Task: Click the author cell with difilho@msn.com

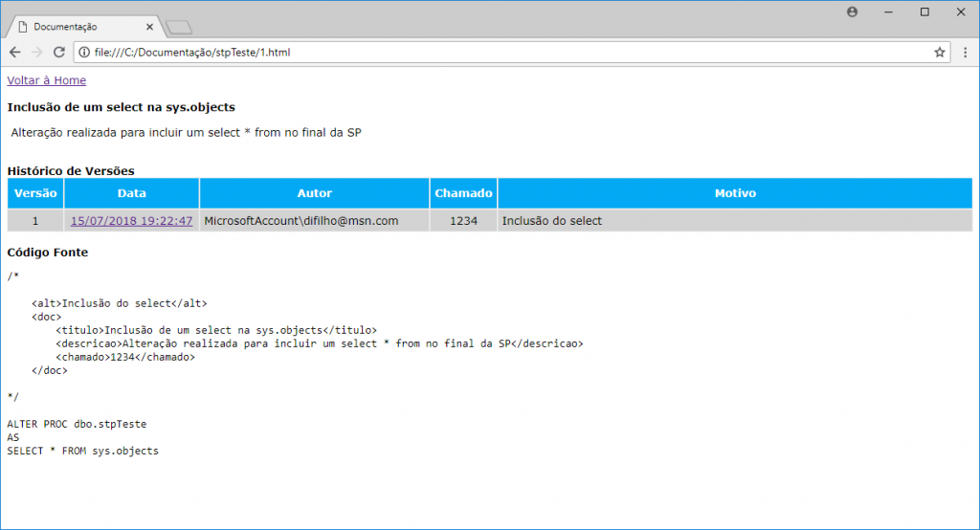Action: (301, 221)
